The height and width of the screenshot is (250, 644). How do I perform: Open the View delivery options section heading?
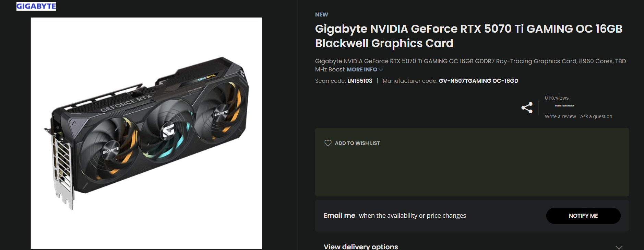point(361,247)
